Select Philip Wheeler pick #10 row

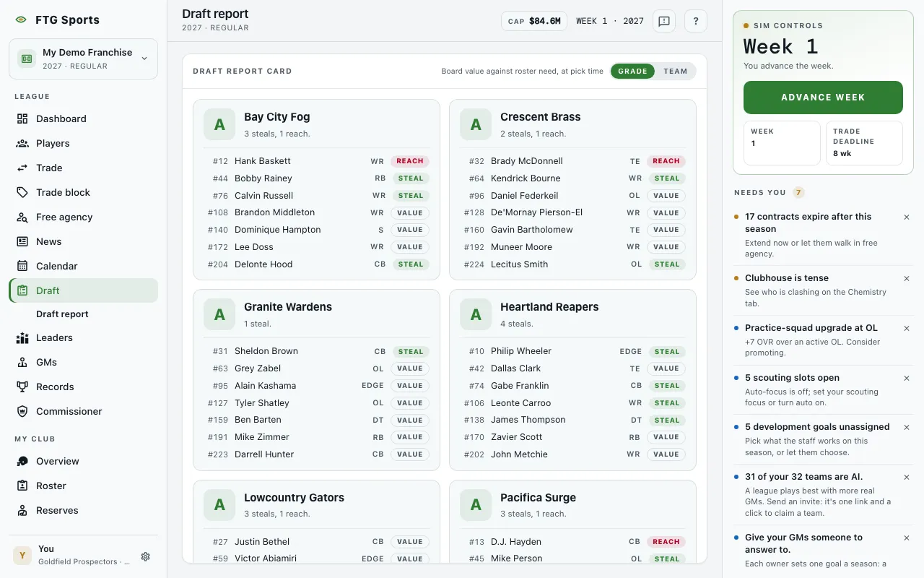coord(572,351)
